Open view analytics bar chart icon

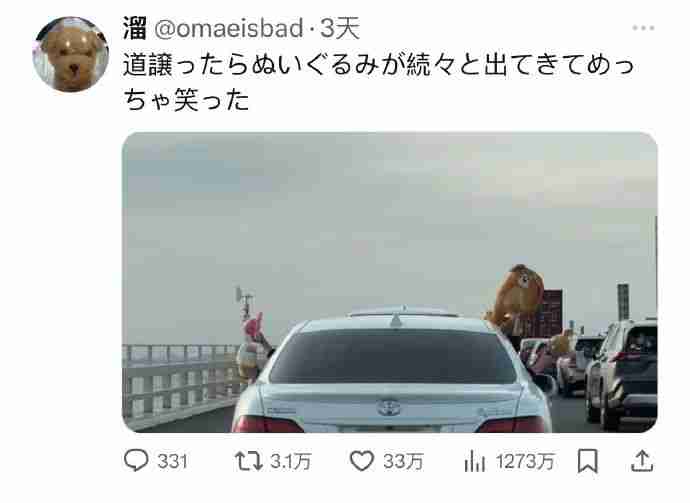pyautogui.click(x=474, y=462)
